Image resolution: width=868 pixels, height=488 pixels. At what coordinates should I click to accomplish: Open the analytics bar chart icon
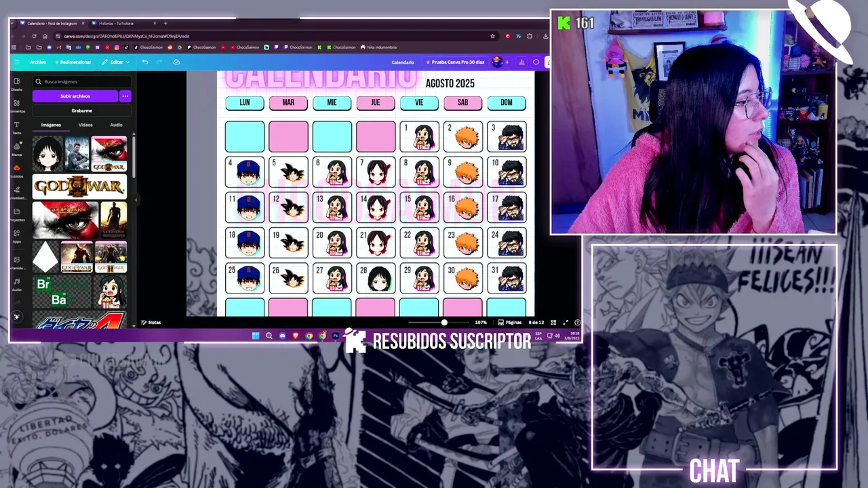[521, 62]
